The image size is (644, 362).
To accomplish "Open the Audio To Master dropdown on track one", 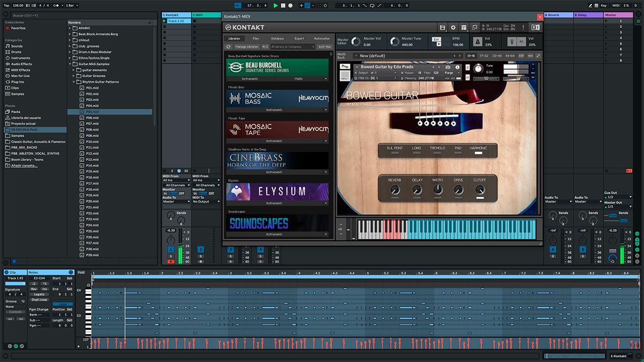I will [176, 202].
